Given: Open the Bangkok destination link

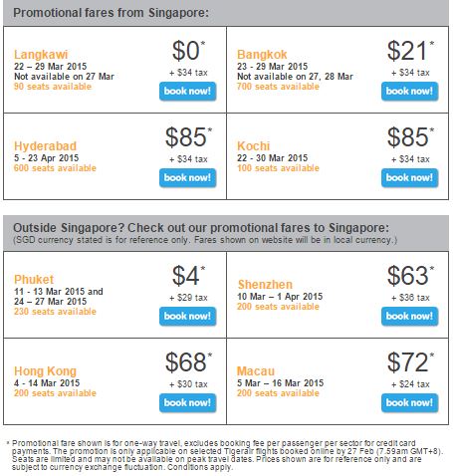Looking at the screenshot, I should coord(262,54).
